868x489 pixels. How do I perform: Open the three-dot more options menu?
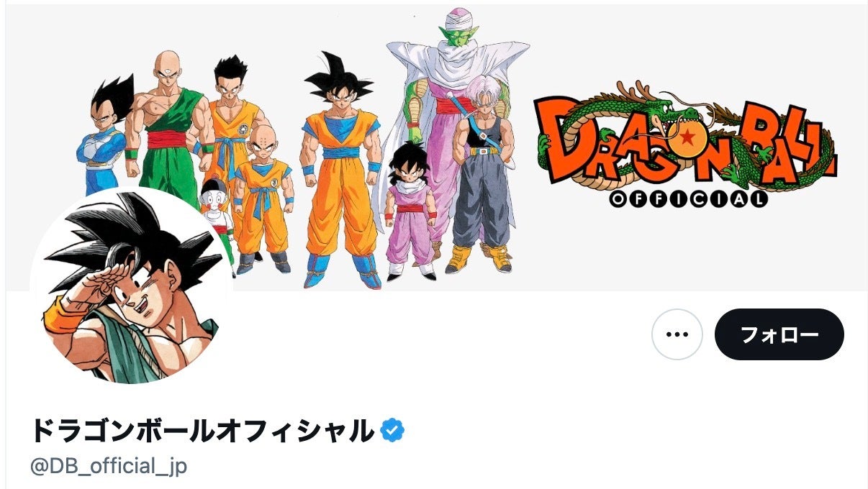677,334
